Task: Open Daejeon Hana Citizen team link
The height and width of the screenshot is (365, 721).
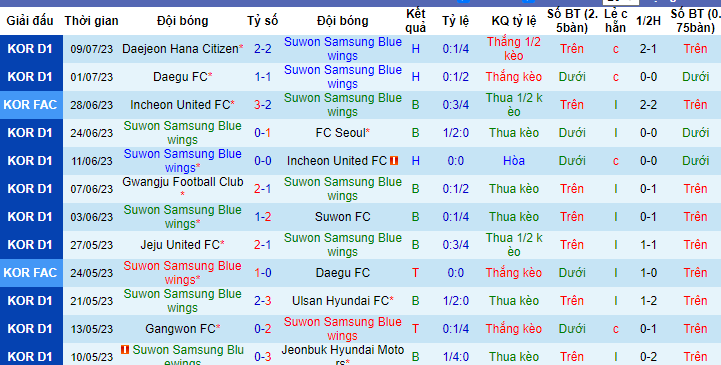Action: [180, 49]
